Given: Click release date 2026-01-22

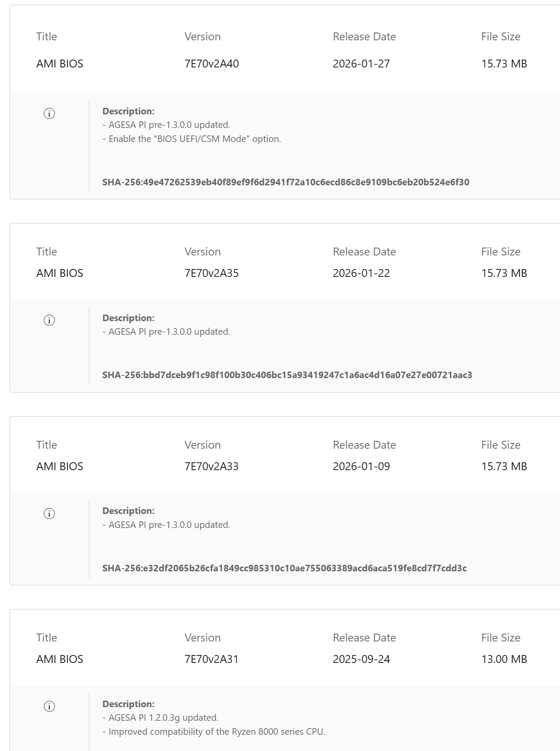Looking at the screenshot, I should coord(362,273).
